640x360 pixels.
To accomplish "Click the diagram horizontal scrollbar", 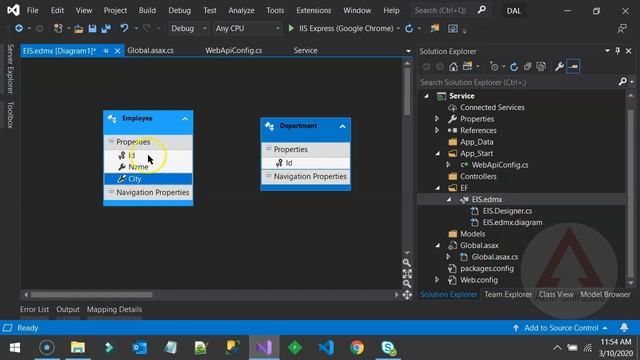I will [x=91, y=295].
